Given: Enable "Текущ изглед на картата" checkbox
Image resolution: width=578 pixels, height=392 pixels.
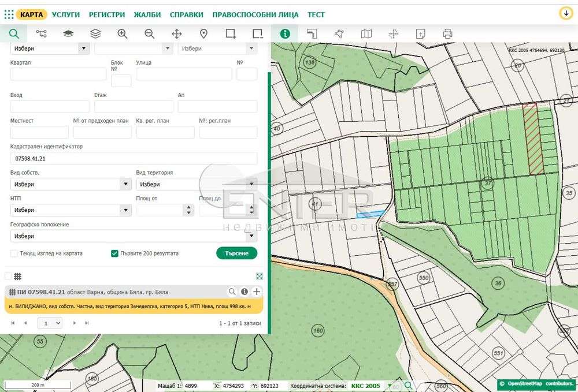Looking at the screenshot, I should [x=14, y=253].
